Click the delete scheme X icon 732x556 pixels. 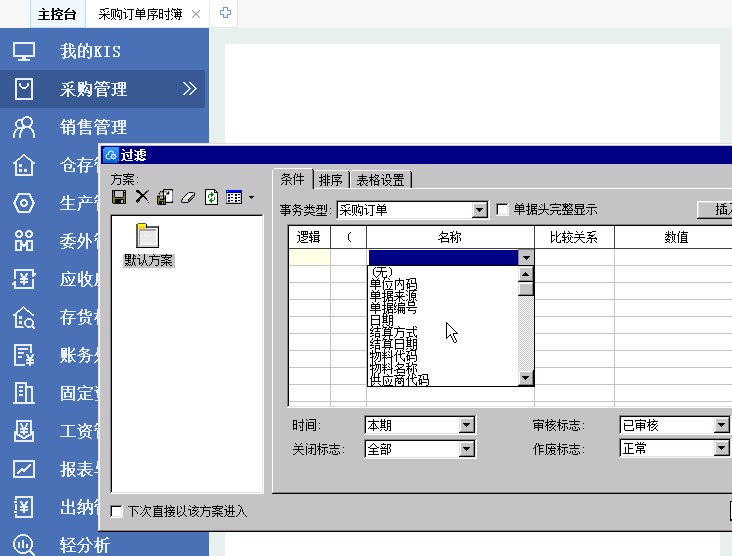[142, 197]
